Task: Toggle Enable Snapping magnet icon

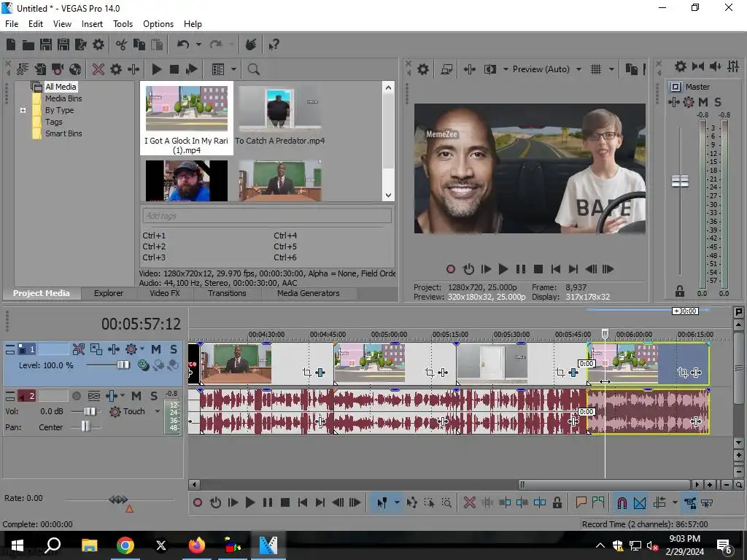Action: (622, 502)
